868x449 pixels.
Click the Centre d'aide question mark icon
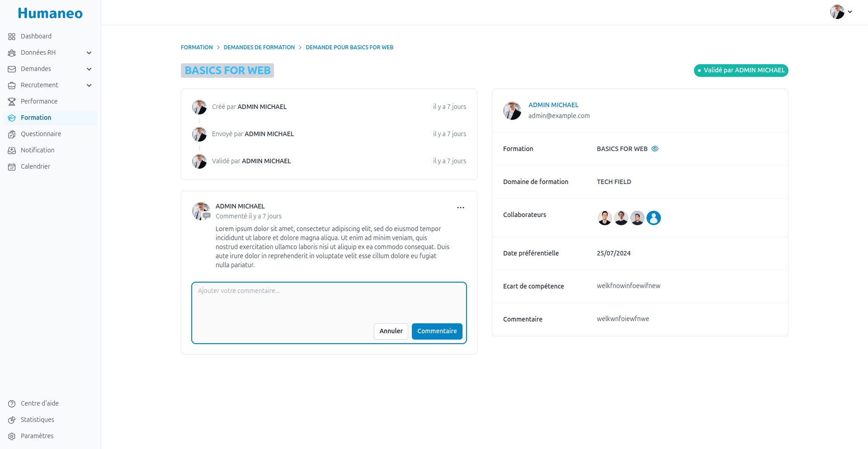pos(12,404)
